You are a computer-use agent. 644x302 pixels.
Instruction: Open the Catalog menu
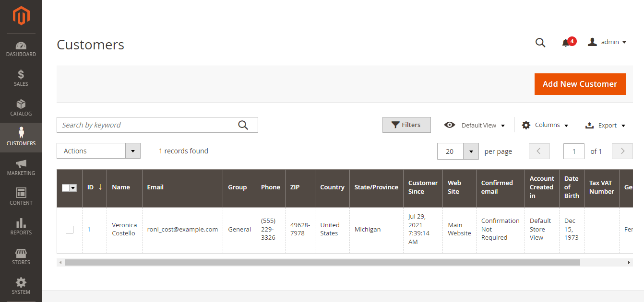[x=21, y=108]
